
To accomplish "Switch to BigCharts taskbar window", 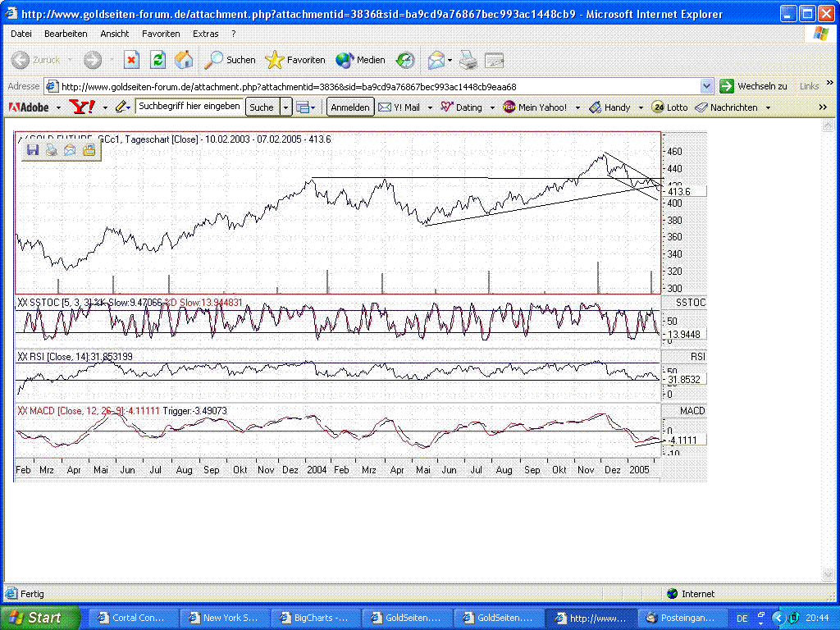I will 315,618.
